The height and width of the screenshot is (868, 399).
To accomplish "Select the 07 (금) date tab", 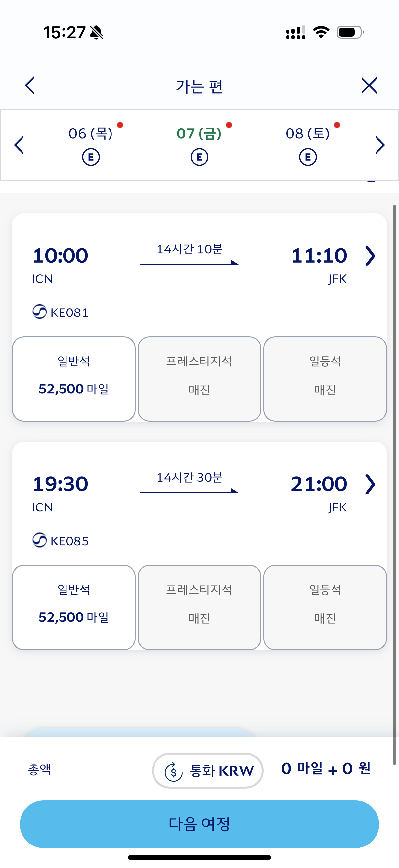I will point(199,134).
